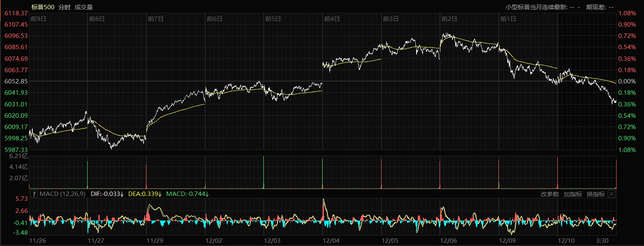Click the 6009.17 price axis label
Screen dimensions: 644x246
(16, 127)
